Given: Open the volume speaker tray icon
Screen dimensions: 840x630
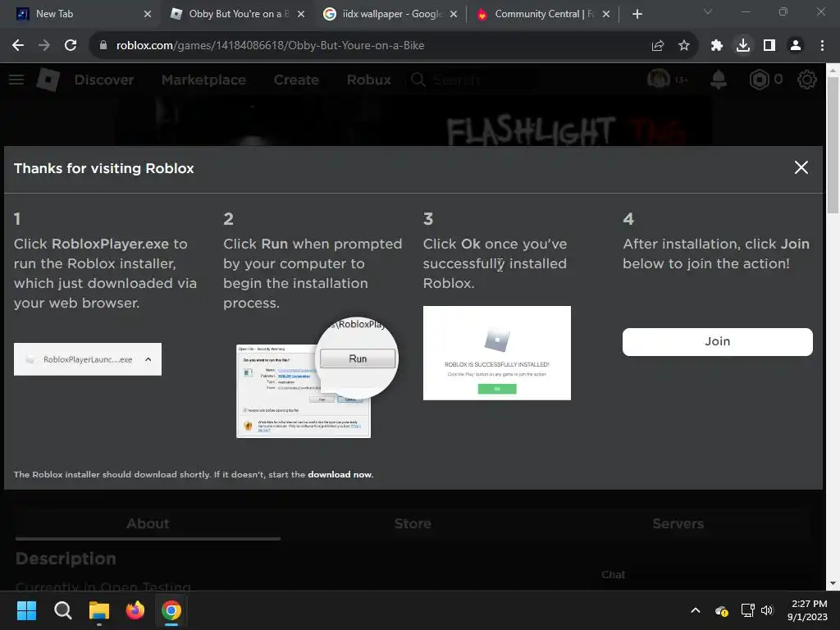Looking at the screenshot, I should click(767, 610).
